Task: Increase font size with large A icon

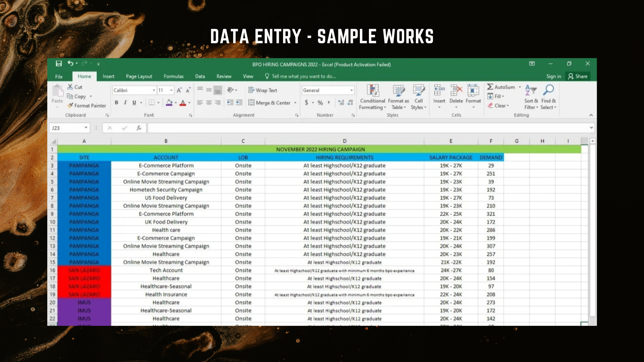Action: coord(179,90)
